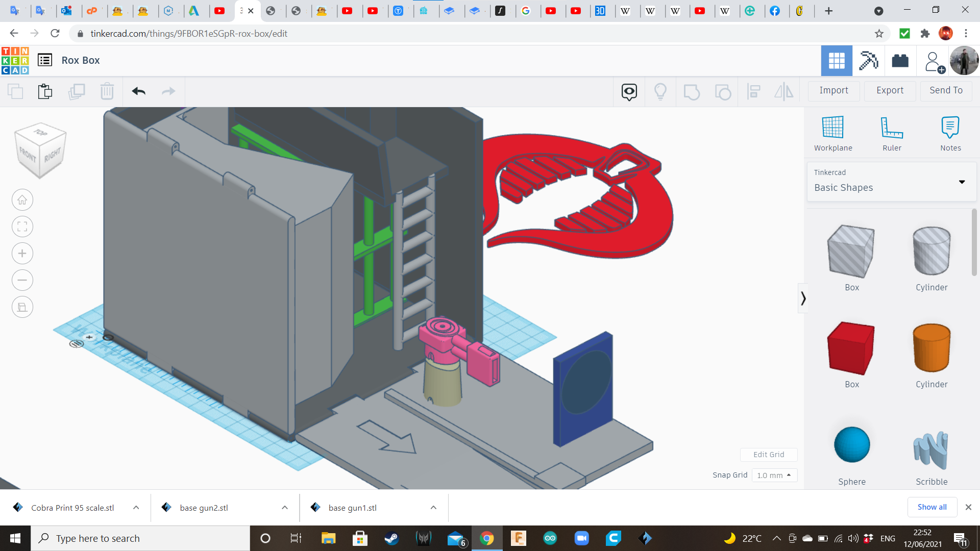Open Snap Grid 1.0 mm dropdown

(x=774, y=475)
